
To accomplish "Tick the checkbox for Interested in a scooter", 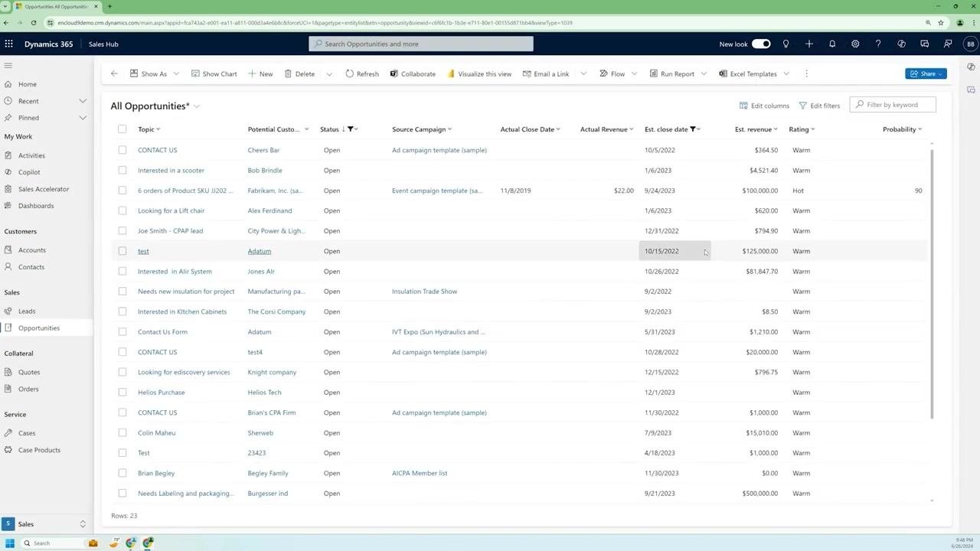I will coord(122,170).
